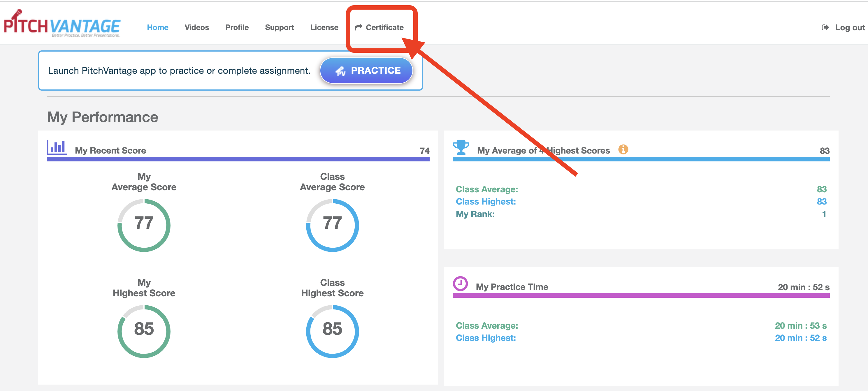
Task: Click the orange info icon next to Highest Scores
Action: click(623, 149)
